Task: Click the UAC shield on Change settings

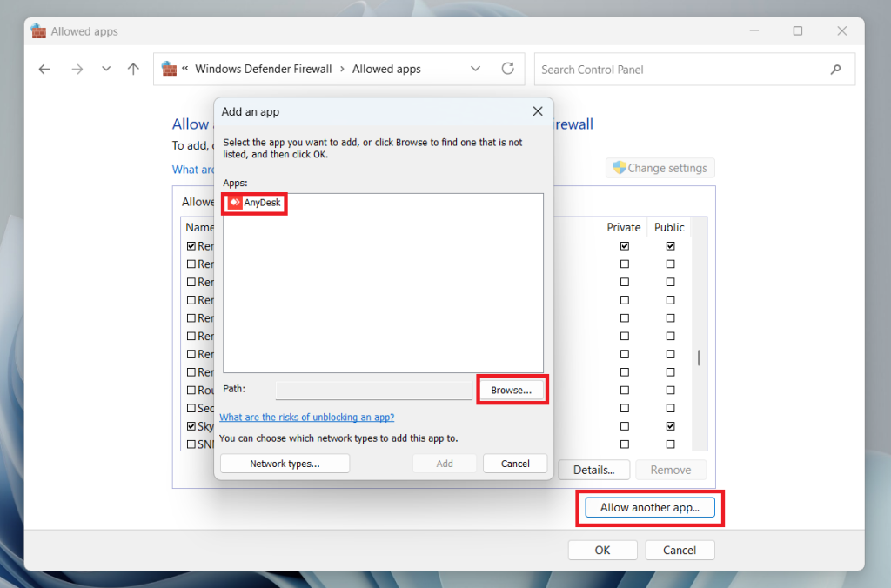Action: (x=620, y=167)
